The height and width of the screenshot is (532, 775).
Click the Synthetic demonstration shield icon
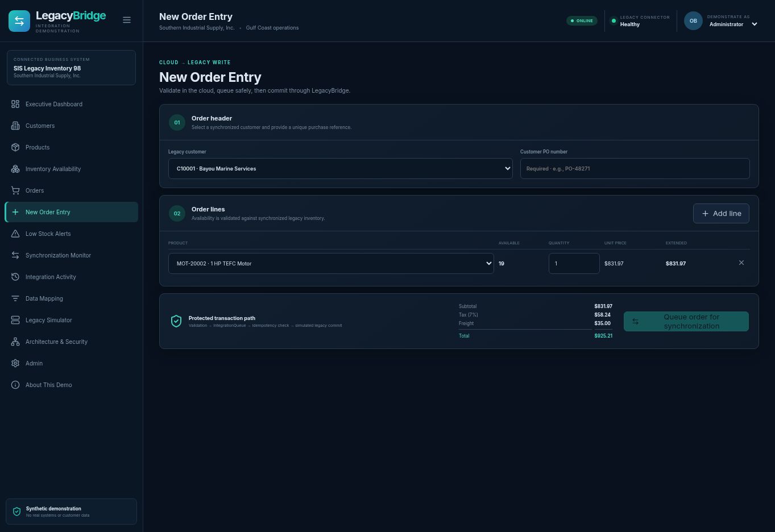coord(16,512)
